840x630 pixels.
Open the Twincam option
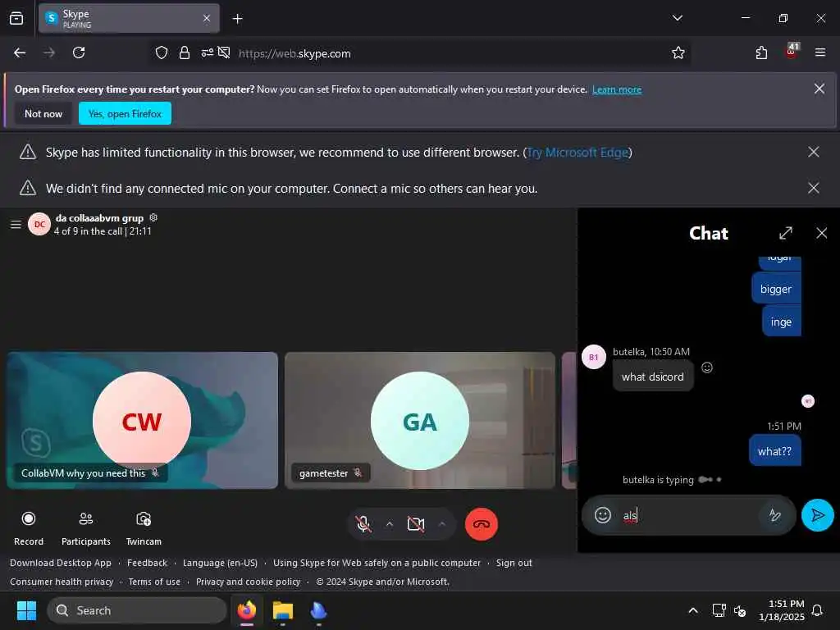(144, 527)
